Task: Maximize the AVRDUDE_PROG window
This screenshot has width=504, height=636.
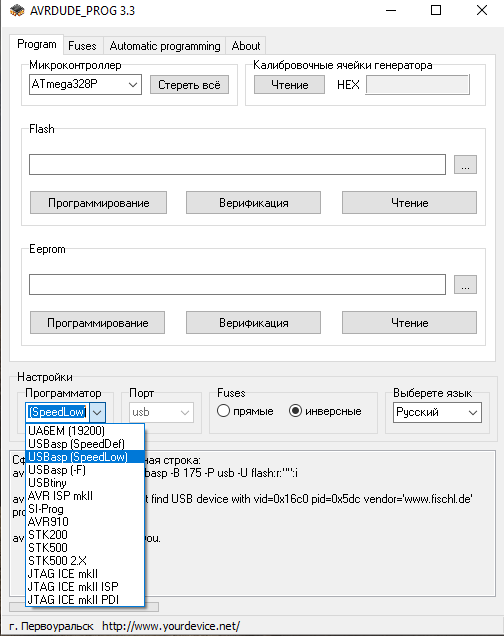Action: pos(436,11)
